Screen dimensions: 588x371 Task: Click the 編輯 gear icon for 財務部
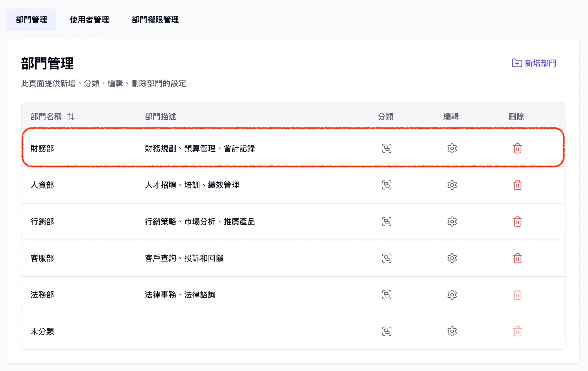pos(452,148)
